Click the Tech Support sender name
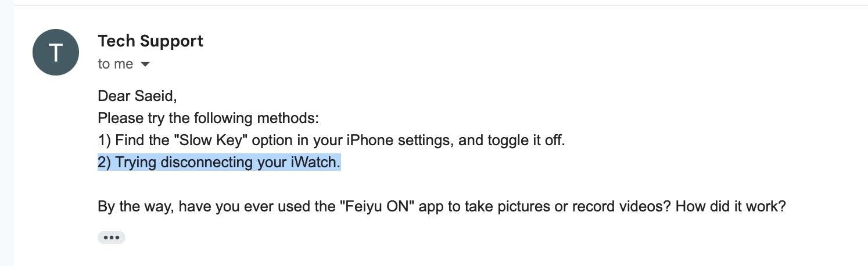 click(x=150, y=41)
